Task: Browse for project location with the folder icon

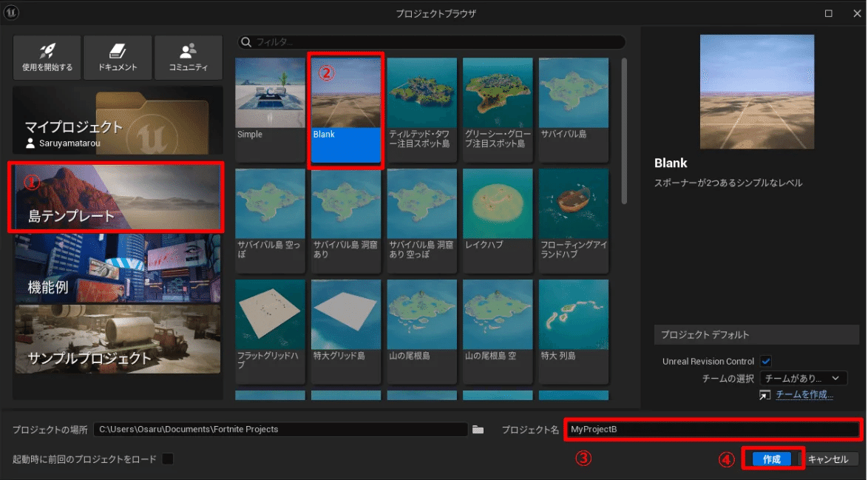Action: [x=478, y=430]
